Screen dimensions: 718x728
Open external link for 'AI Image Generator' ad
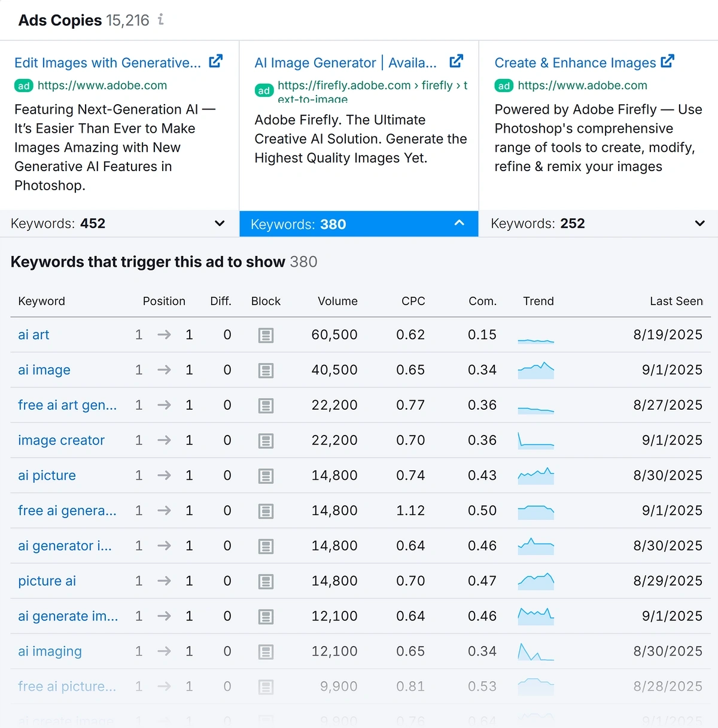pyautogui.click(x=457, y=61)
